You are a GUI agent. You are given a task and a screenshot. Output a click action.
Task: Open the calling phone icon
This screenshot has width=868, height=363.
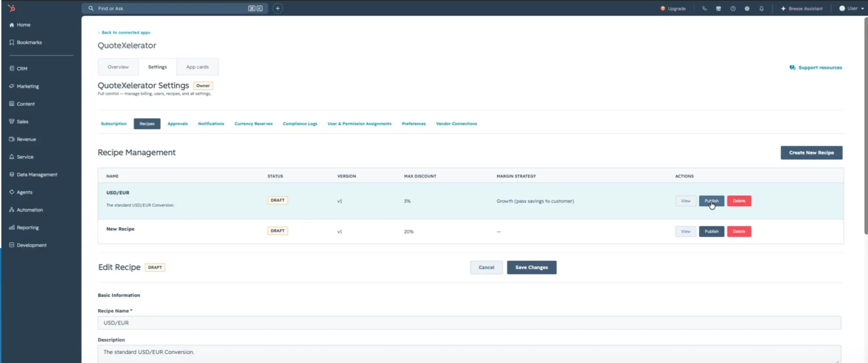pyautogui.click(x=704, y=8)
